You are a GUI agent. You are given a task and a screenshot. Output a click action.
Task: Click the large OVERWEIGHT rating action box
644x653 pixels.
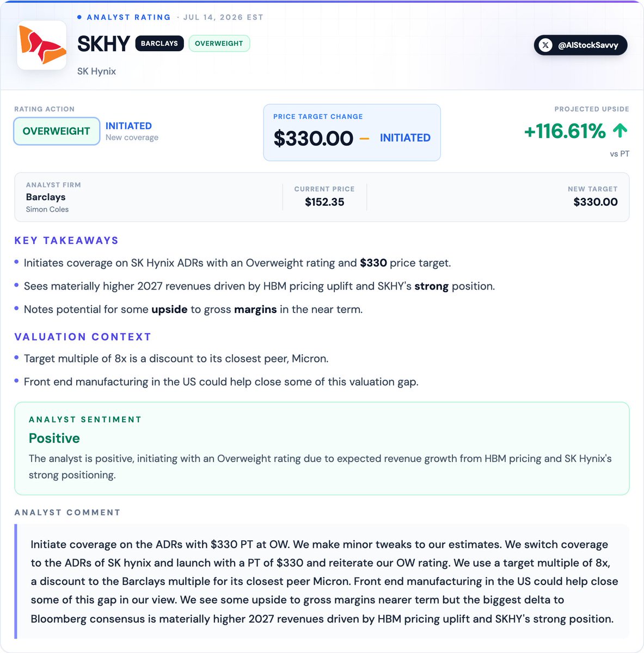pyautogui.click(x=57, y=131)
